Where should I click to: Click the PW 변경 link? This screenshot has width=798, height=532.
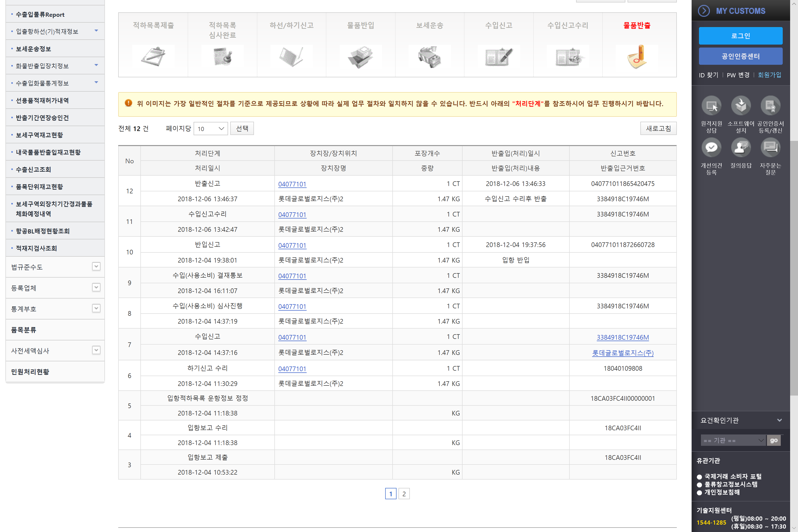[x=738, y=75]
